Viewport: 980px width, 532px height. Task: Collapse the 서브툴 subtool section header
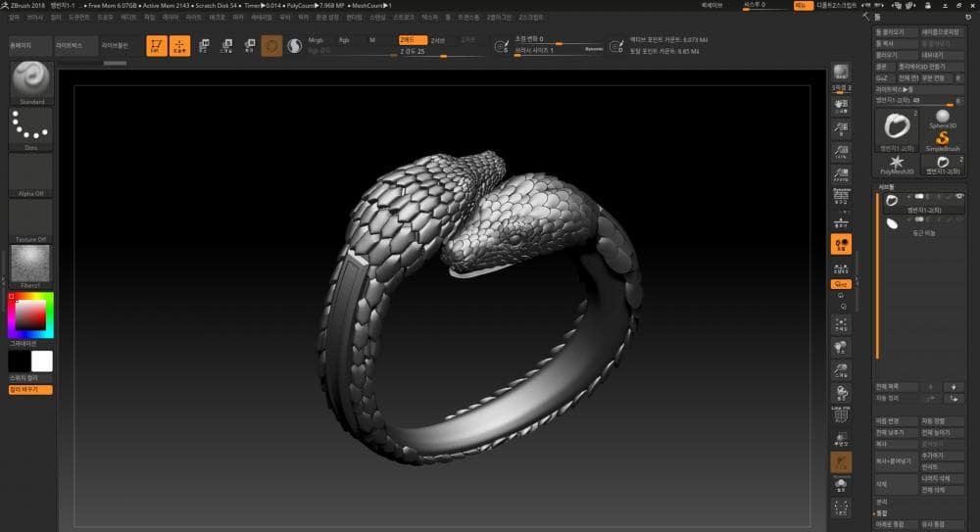[887, 187]
